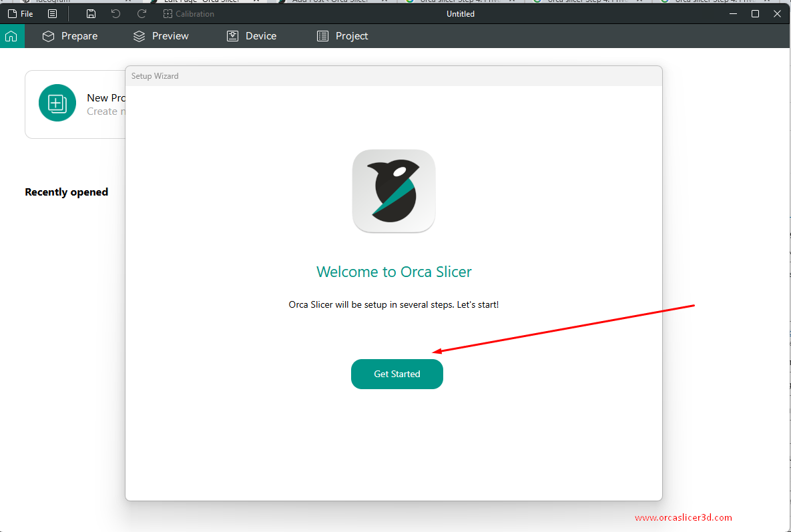Viewport: 791px width, 532px height.
Task: Click the setup steps description text
Action: click(x=393, y=304)
